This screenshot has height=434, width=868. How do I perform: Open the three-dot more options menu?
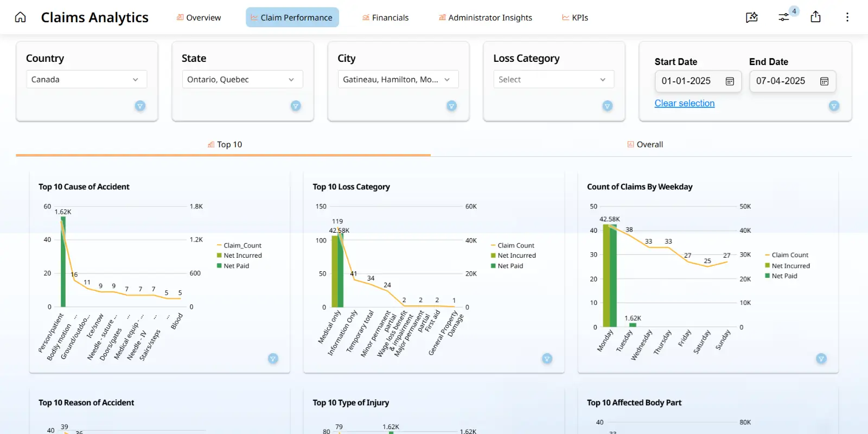(x=847, y=17)
